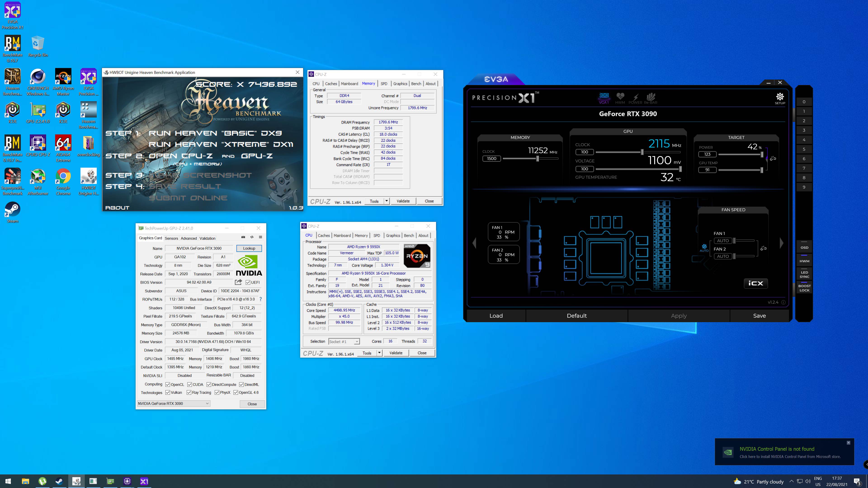
Task: Click the Memory clock 1500 input field
Action: coord(492,158)
